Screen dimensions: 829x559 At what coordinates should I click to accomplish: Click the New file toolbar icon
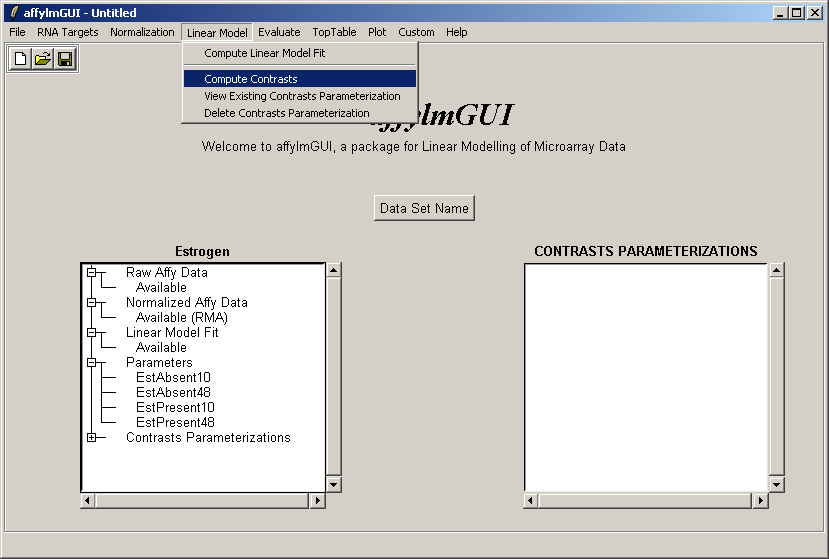pyautogui.click(x=20, y=60)
